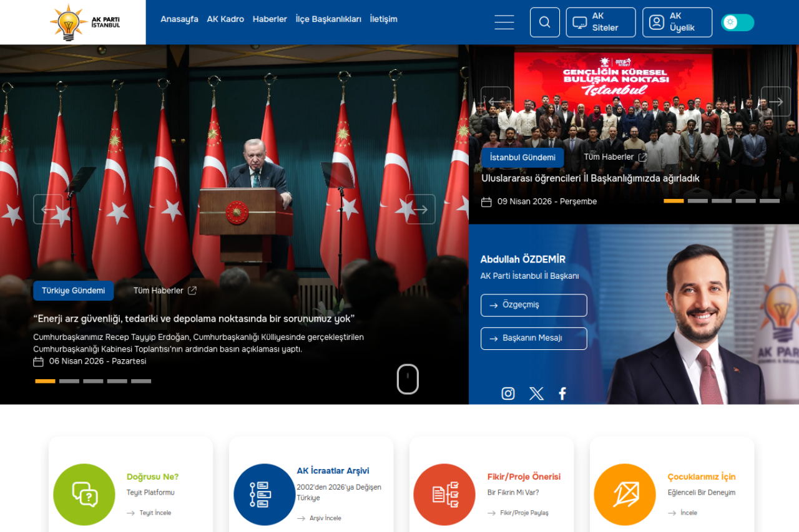
Task: Click the AK Parti İstanbul logo
Action: 85,22
